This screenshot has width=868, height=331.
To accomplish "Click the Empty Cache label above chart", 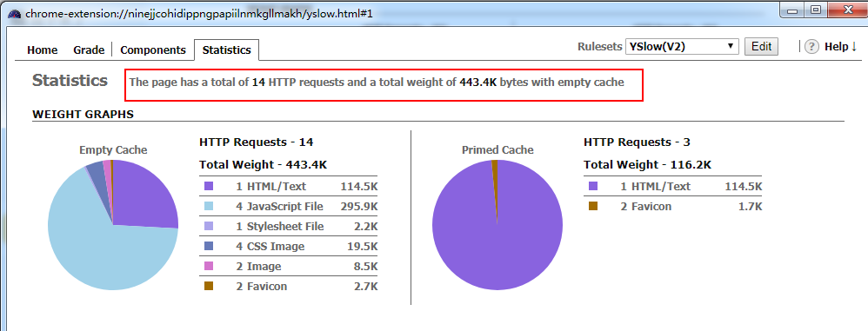I will pyautogui.click(x=113, y=150).
